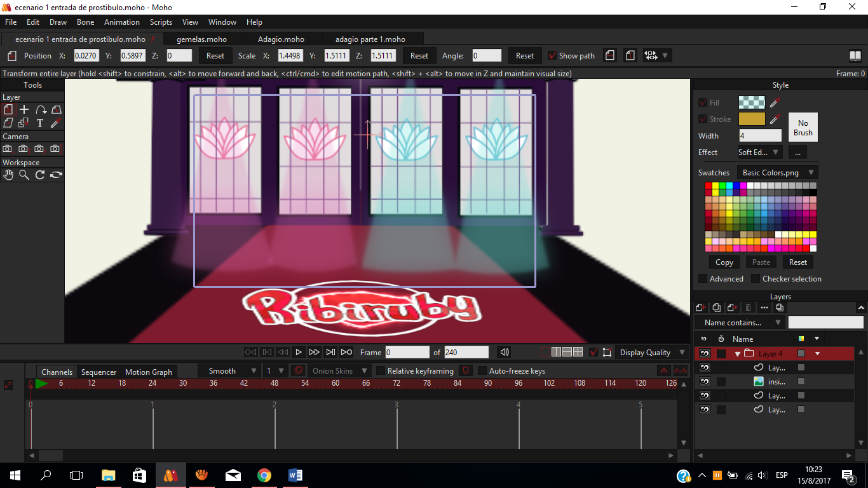Open the Animation menu
This screenshot has width=868, height=488.
[121, 22]
